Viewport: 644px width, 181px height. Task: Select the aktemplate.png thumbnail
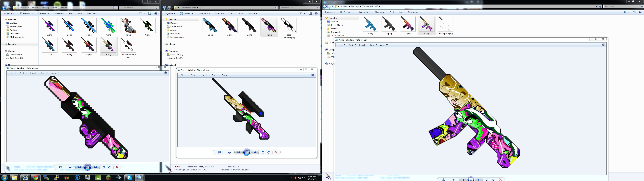[445, 24]
